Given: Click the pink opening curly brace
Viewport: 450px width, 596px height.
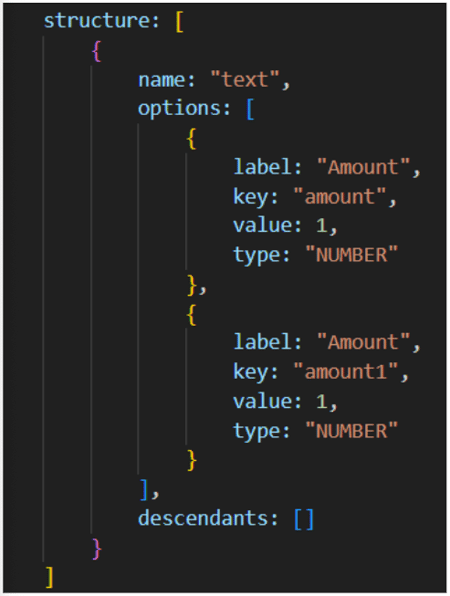Looking at the screenshot, I should click(x=97, y=51).
